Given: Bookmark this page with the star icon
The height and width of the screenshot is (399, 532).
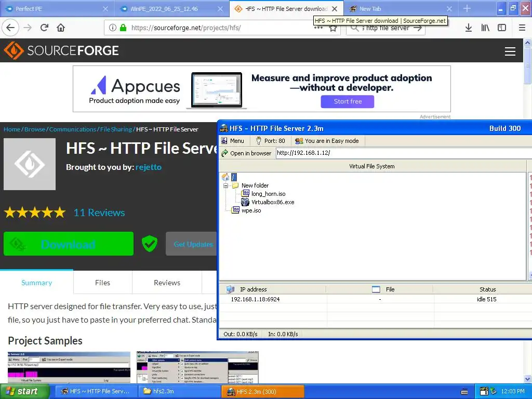Looking at the screenshot, I should (333, 28).
